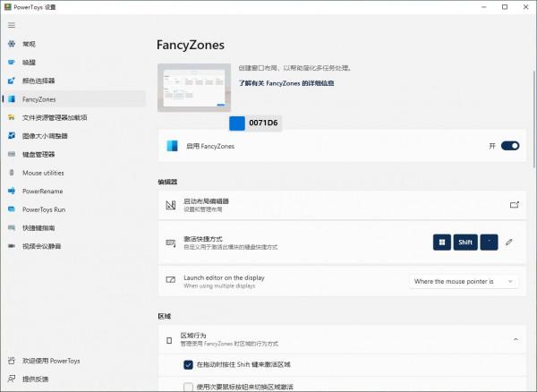Click the Mouse utilities icon
537x392 pixels.
pos(12,173)
